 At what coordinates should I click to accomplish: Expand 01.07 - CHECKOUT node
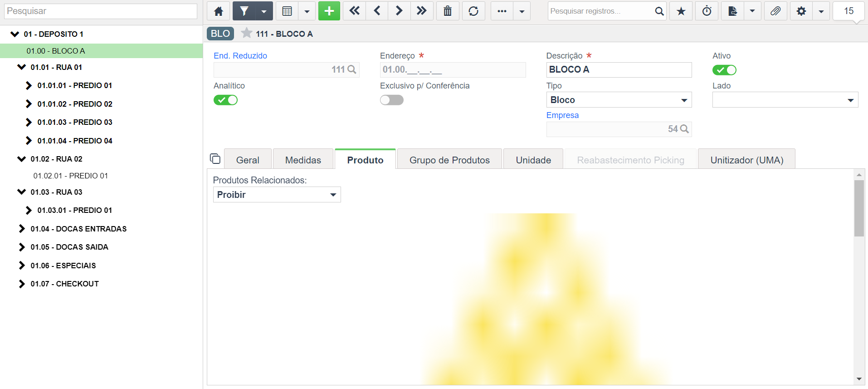[21, 284]
